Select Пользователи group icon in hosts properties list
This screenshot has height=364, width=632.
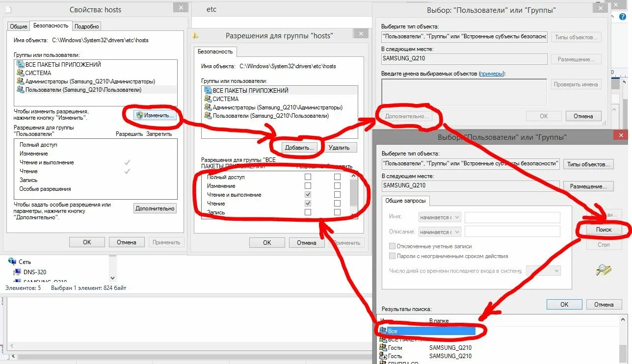[x=20, y=89]
